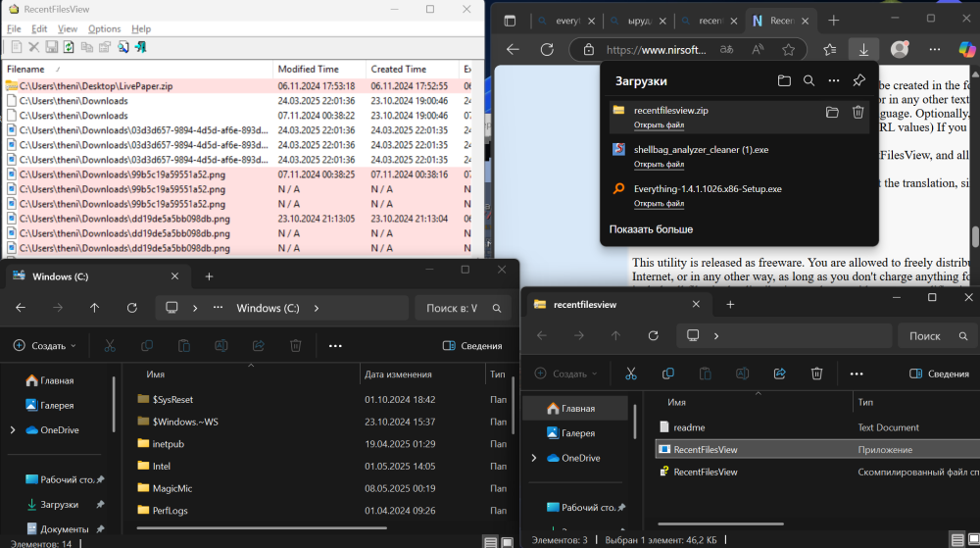The width and height of the screenshot is (980, 548).
Task: Click the Поиск в search box in Windows (C:)
Action: pos(463,308)
